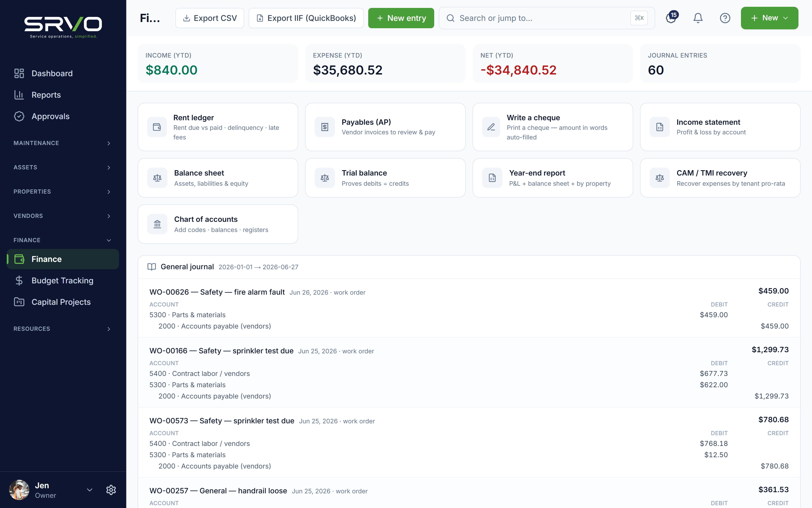Expand the ASSETS section
The height and width of the screenshot is (508, 812).
click(x=63, y=167)
